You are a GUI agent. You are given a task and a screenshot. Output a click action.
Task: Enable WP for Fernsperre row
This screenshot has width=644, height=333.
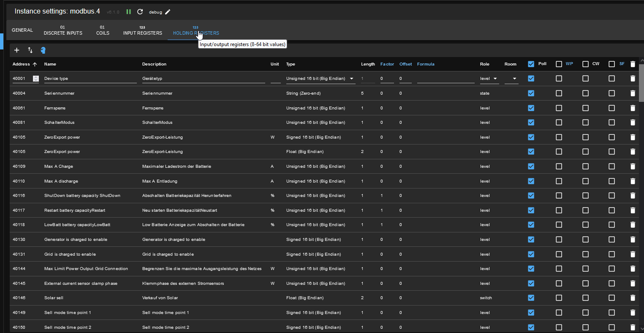point(559,108)
